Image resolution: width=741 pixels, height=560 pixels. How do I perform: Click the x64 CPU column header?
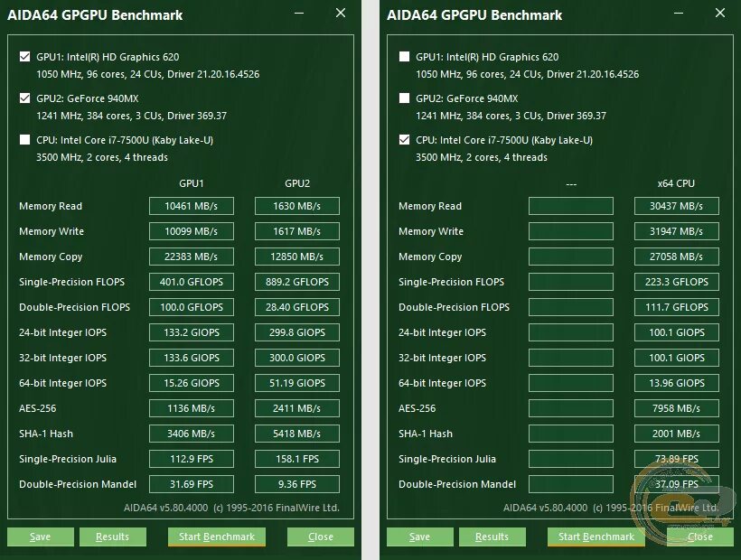coord(676,183)
